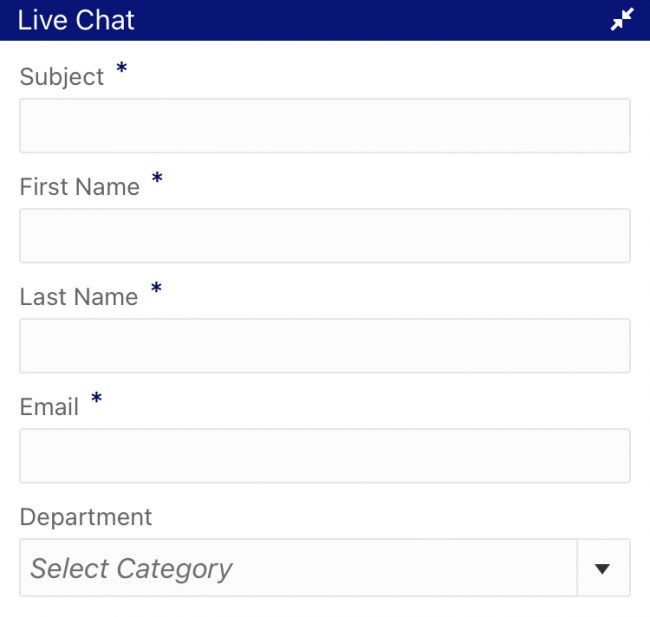Click the Email label text

click(49, 407)
